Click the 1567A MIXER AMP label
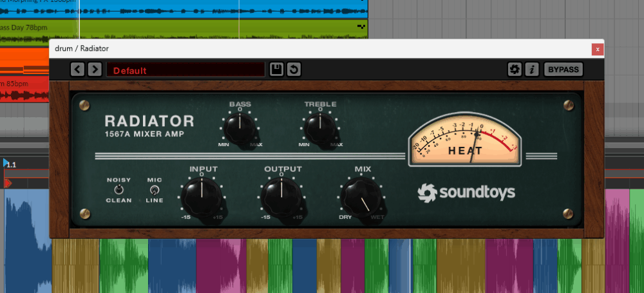The width and height of the screenshot is (644, 293). coord(144,134)
